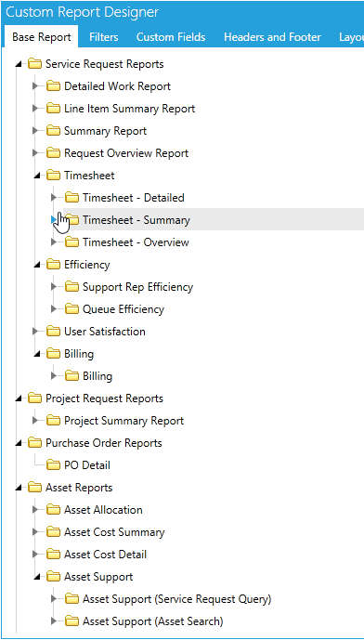This screenshot has width=364, height=640.
Task: Click Asset Allocation folder icon
Action: (x=53, y=510)
